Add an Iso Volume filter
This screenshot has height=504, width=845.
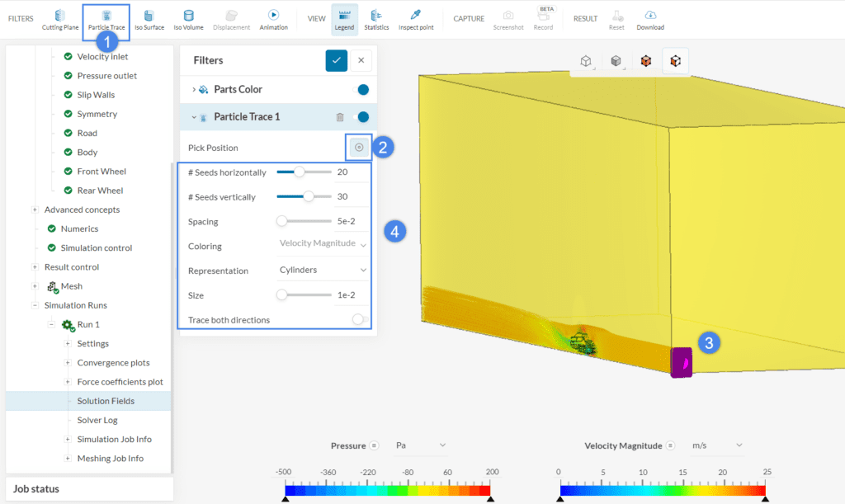[x=188, y=20]
